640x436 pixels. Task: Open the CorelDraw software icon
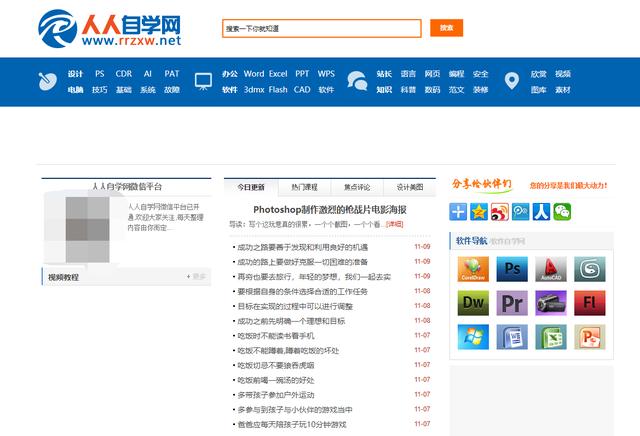point(473,269)
